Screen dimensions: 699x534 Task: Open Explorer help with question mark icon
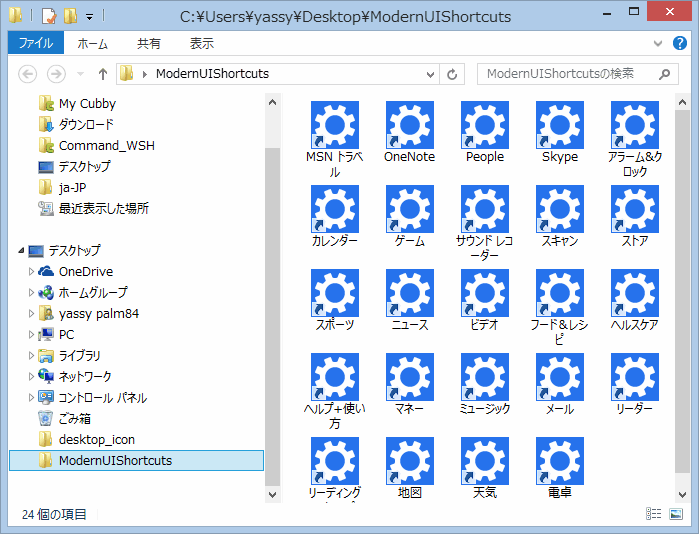pos(680,43)
